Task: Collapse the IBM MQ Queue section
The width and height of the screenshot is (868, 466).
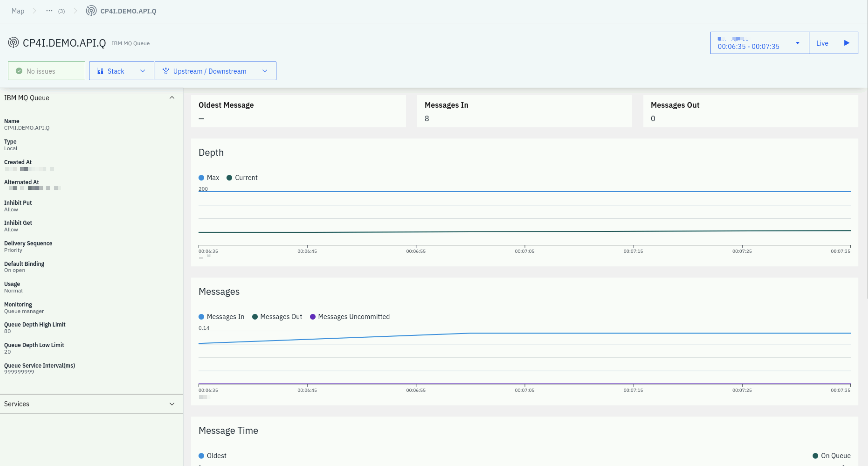Action: point(172,97)
